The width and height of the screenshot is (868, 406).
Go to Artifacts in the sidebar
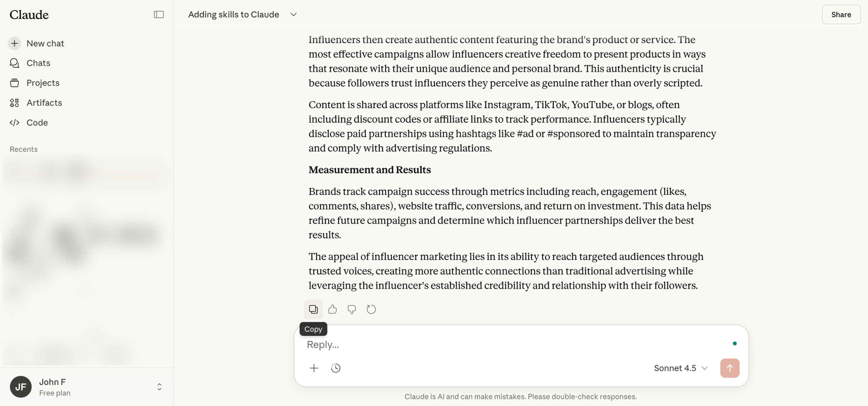coord(44,103)
